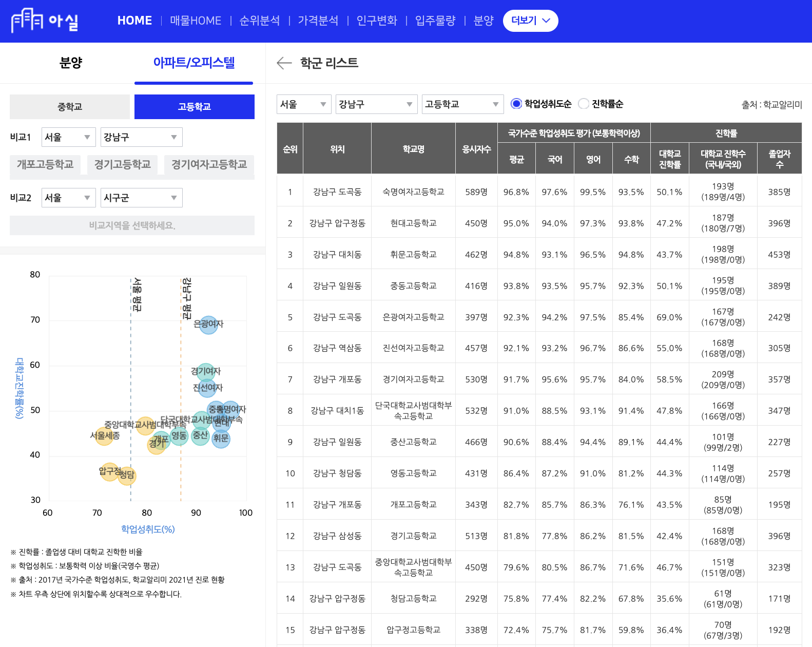Select the 고등학교 button
812x647 pixels.
tap(195, 107)
